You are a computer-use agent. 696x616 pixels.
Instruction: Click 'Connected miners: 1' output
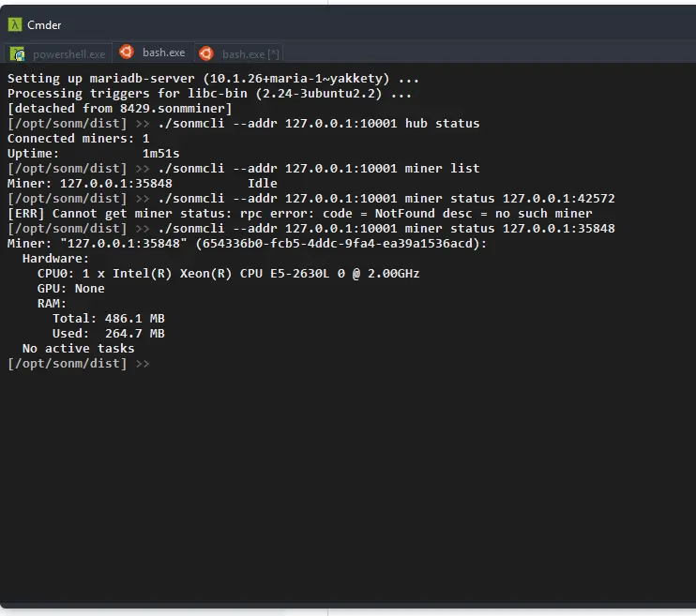79,139
